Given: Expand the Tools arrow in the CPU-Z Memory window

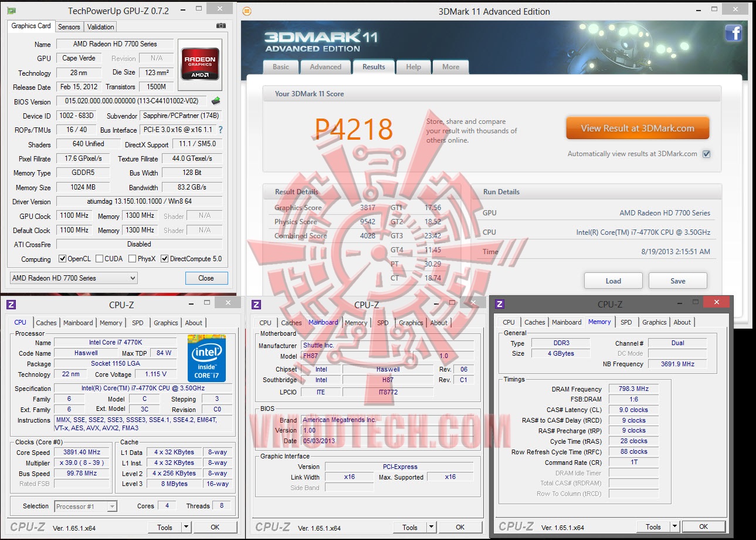Looking at the screenshot, I should tap(674, 526).
